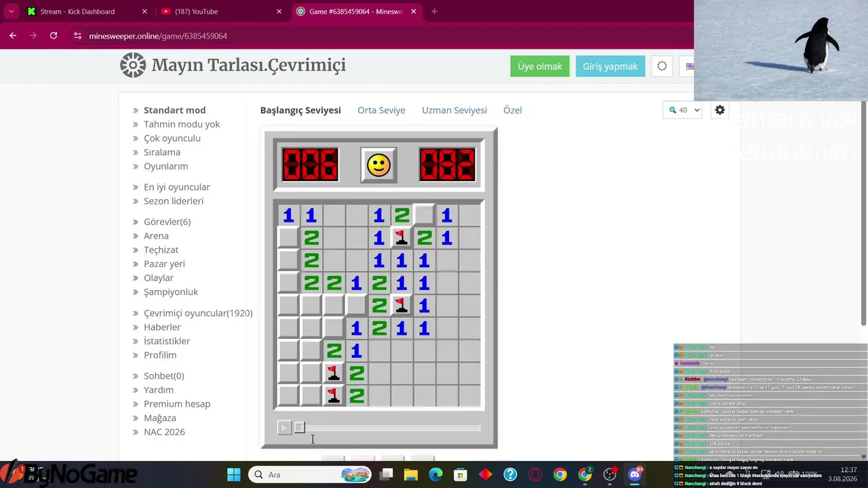Viewport: 868px width, 488px height.
Task: Open Oyunlarım in the sidebar
Action: [x=166, y=166]
